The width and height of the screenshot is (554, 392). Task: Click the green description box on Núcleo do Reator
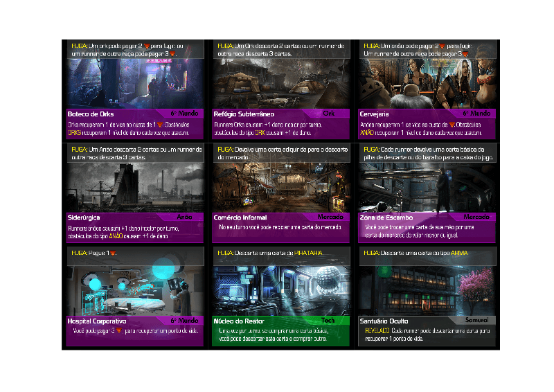point(281,335)
